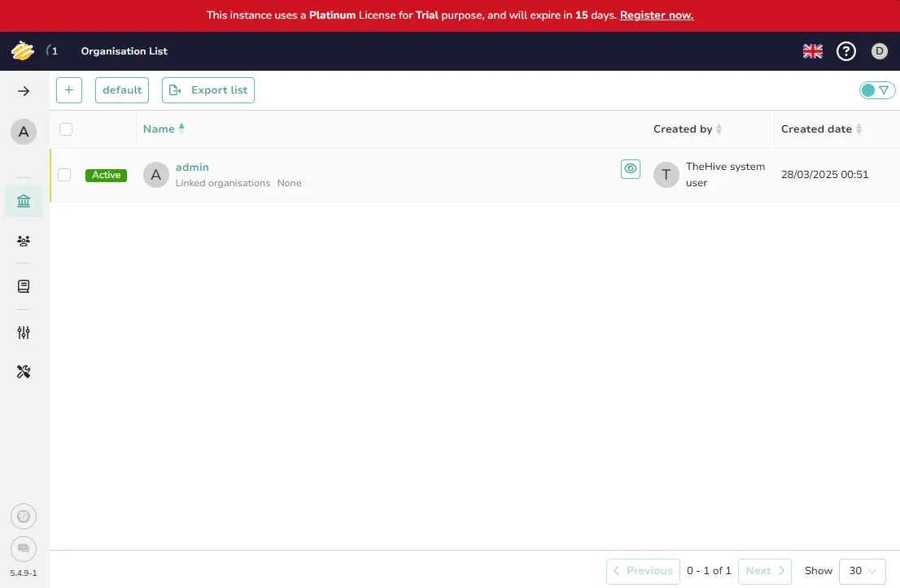Viewport: 900px width, 588px height.
Task: Sort the list by the Created date column
Action: (x=816, y=129)
